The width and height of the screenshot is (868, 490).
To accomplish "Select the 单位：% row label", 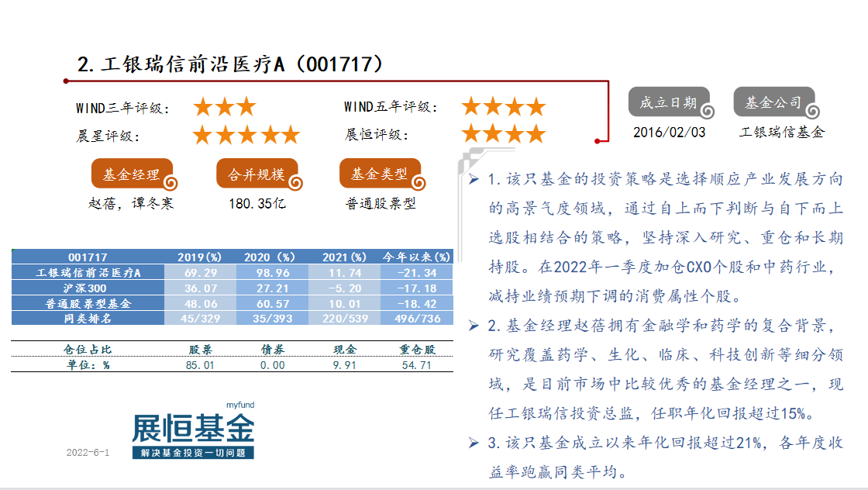I will (x=88, y=365).
